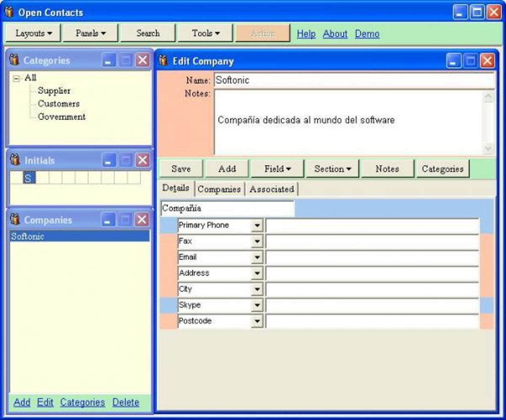Select Softonic in the Companies list
Screen dimensions: 506x420
point(80,236)
